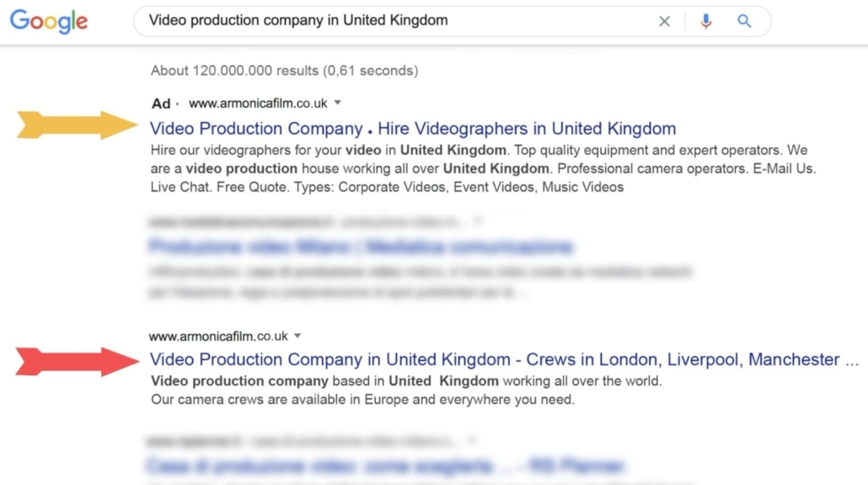Click the ad URL www.armonicafilm.co.uk

258,103
